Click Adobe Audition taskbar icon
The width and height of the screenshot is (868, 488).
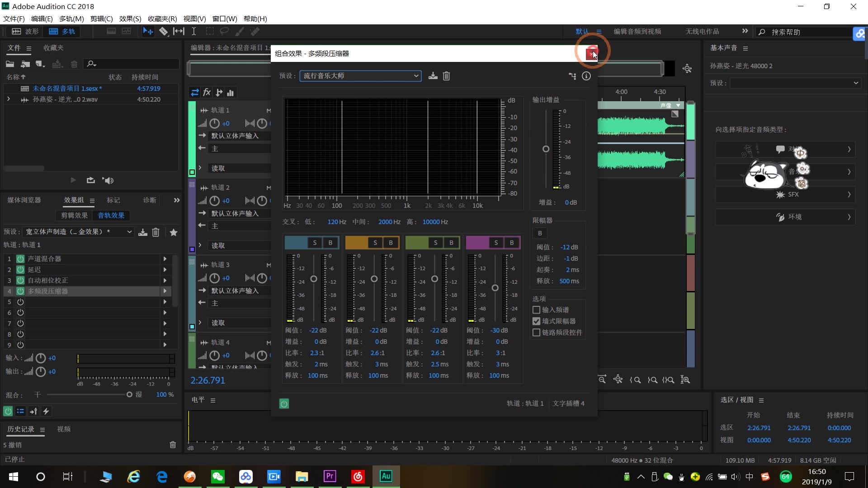(x=387, y=476)
